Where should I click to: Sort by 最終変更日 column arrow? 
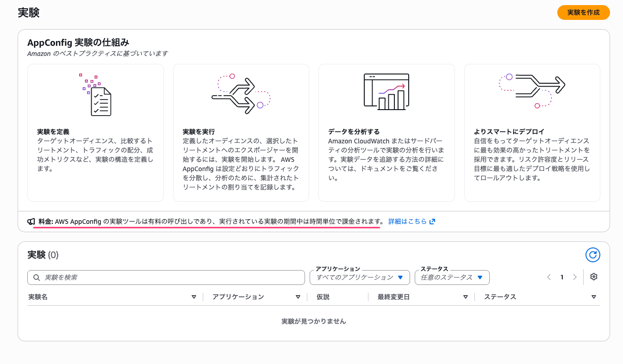[466, 297]
